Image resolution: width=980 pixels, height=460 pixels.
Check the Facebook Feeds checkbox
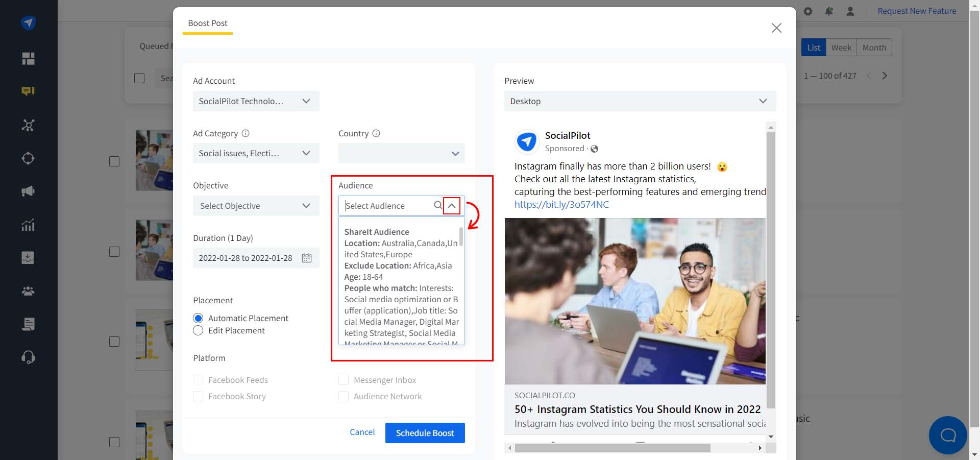coord(198,380)
